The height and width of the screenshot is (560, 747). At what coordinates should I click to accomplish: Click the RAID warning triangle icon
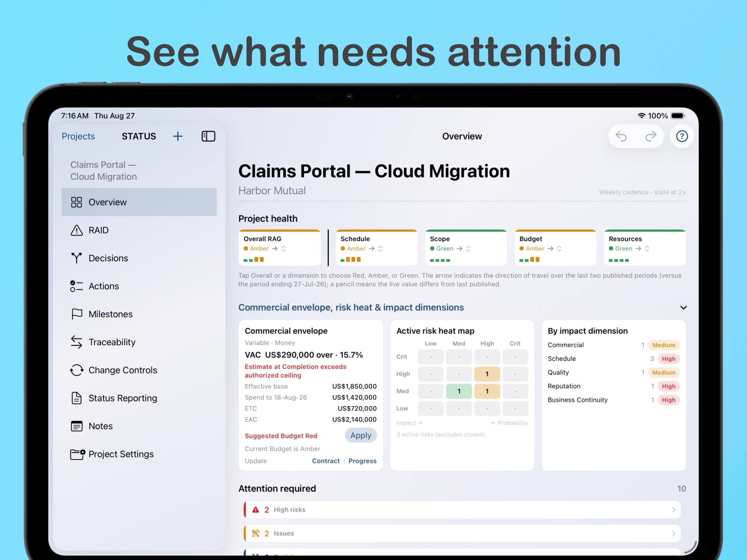click(77, 230)
